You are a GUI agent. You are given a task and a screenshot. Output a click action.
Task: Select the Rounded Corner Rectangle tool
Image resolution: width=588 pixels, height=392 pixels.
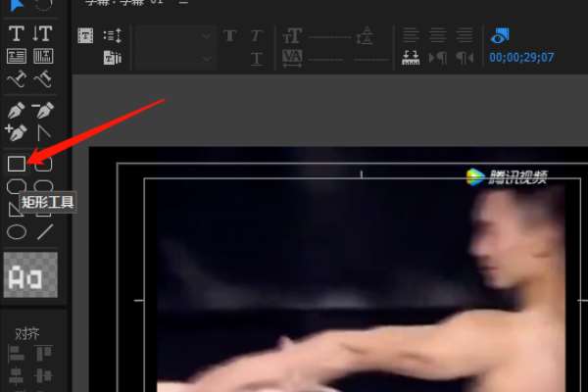[43, 164]
